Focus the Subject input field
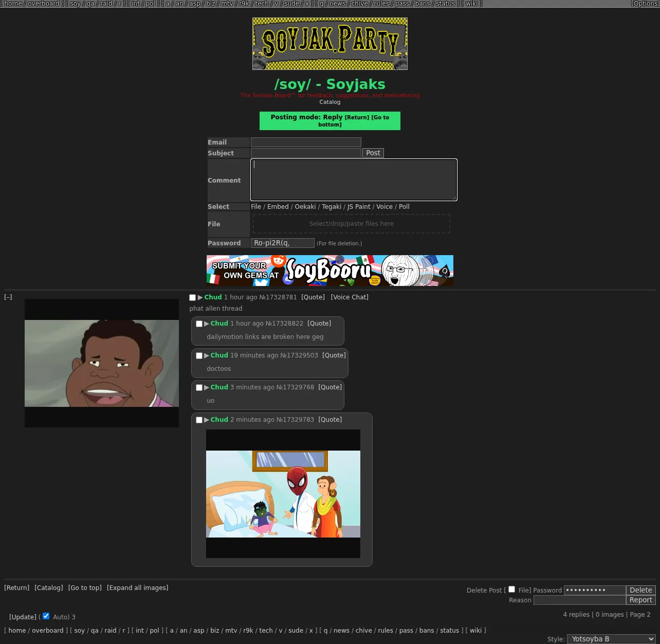Screen dimensions: 660x644 306,153
